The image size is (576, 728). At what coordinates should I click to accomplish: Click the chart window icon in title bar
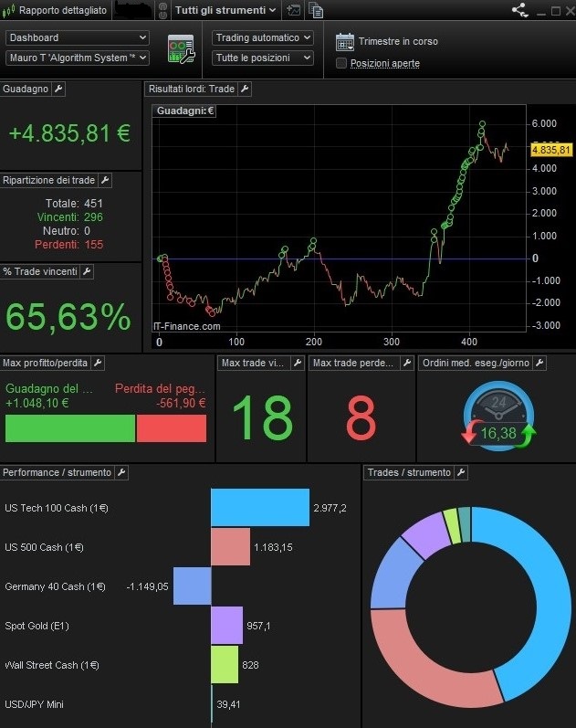pyautogui.click(x=293, y=10)
